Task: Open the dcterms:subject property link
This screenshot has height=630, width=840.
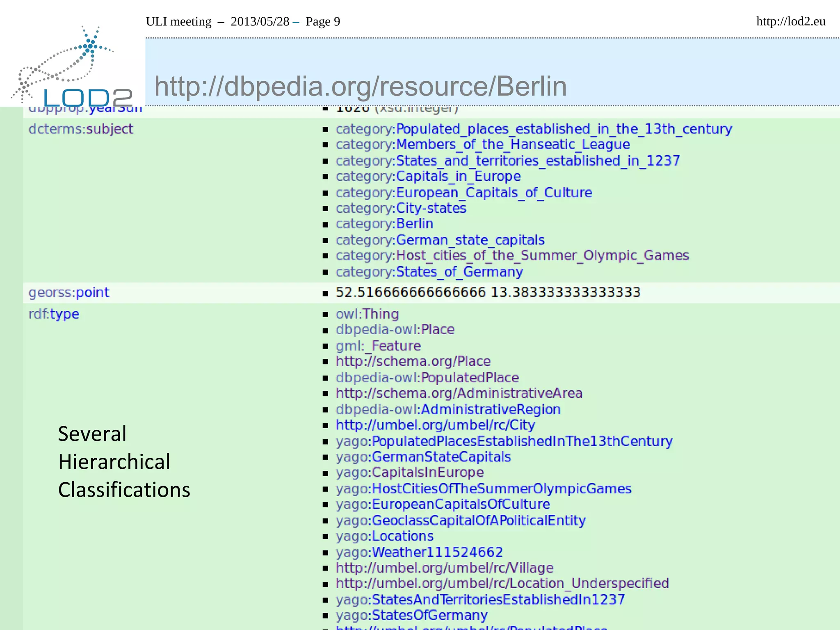Action: pos(81,129)
